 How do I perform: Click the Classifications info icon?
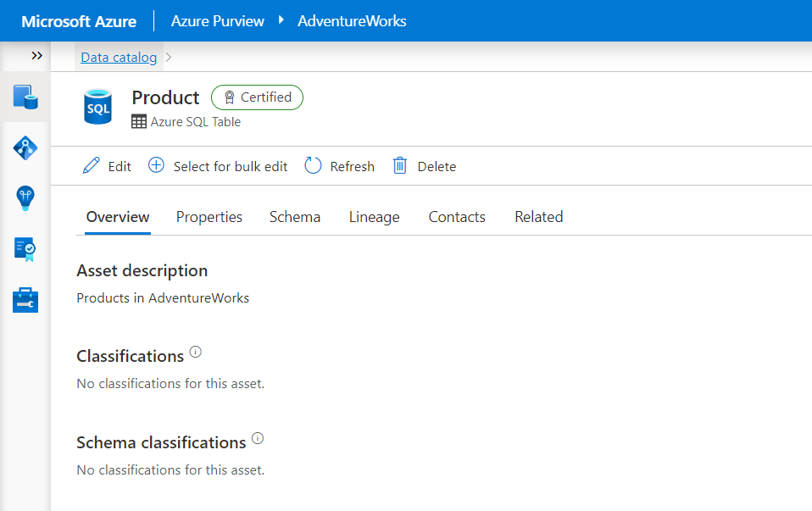point(196,352)
